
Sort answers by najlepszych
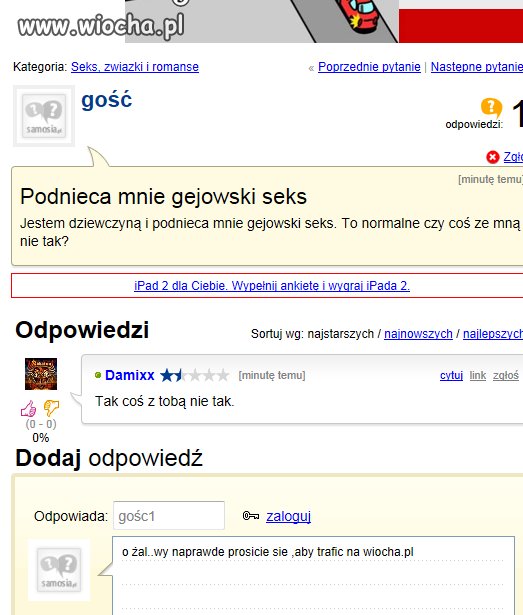coord(493,334)
